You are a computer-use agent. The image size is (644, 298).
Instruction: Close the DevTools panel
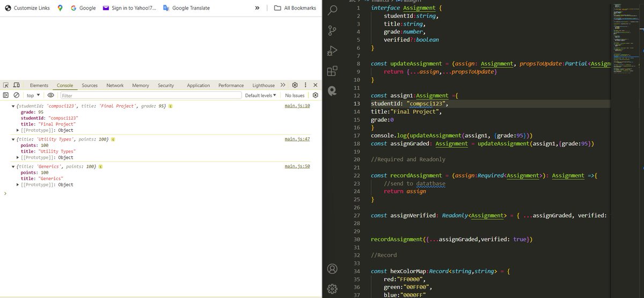[x=315, y=85]
